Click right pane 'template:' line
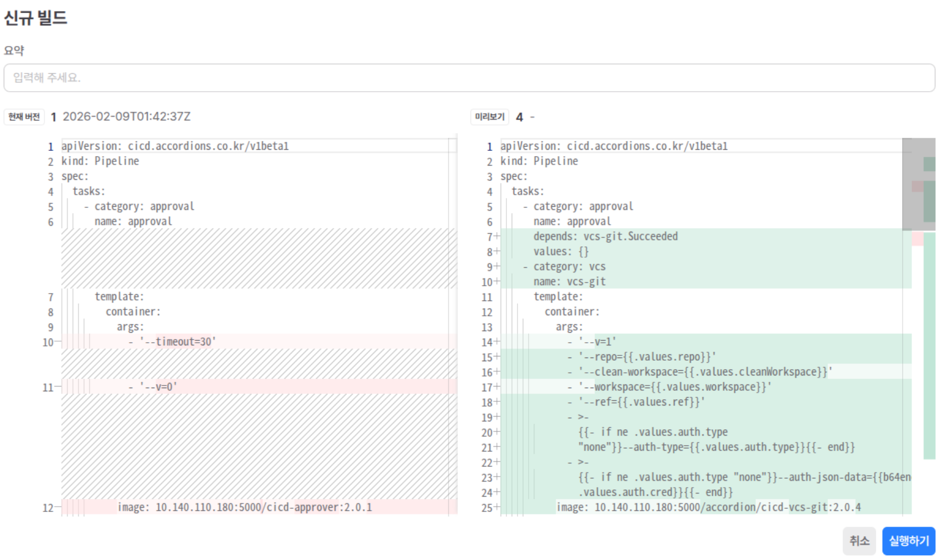Viewport: 939px width, 560px height. (558, 296)
